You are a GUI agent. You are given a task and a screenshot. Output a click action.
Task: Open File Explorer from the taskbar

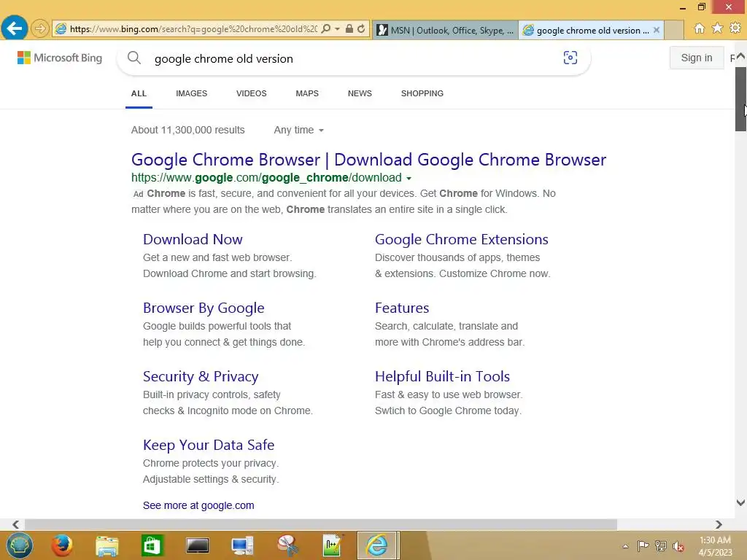point(107,545)
